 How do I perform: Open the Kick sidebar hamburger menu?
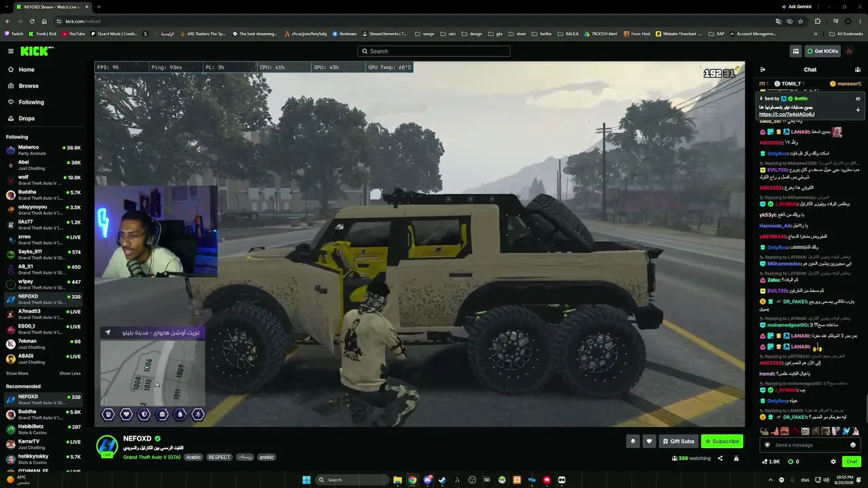[x=10, y=51]
